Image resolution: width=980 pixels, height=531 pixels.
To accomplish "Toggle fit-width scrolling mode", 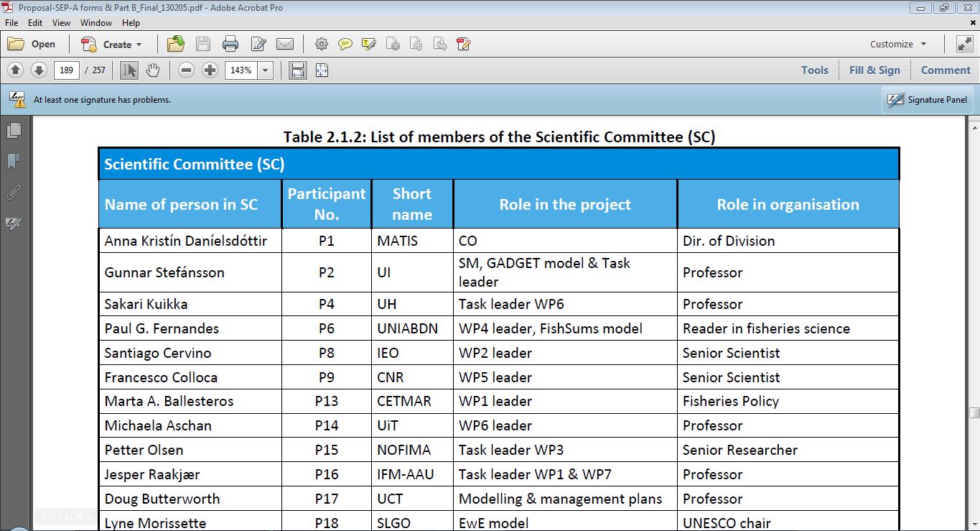I will point(298,70).
